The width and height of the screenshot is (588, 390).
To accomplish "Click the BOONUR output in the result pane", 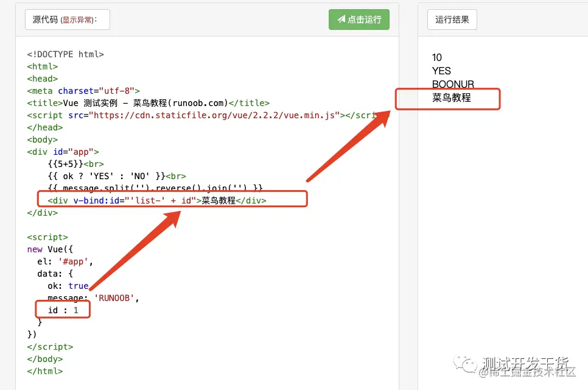I will click(x=453, y=84).
